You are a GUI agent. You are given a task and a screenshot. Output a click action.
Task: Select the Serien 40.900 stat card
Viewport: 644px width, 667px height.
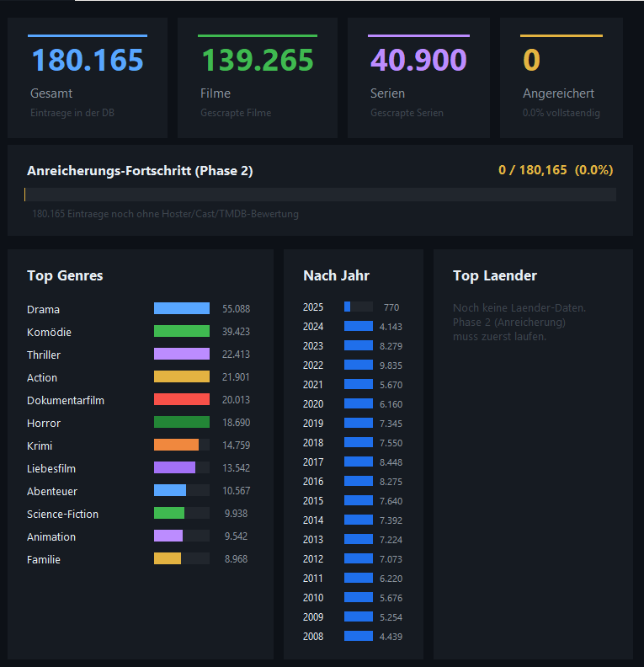coord(418,77)
